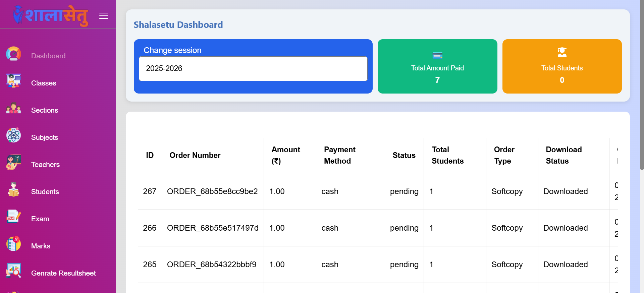Open the session dropdown showing 2025-2026
Screen dimensions: 644x293
coord(253,69)
